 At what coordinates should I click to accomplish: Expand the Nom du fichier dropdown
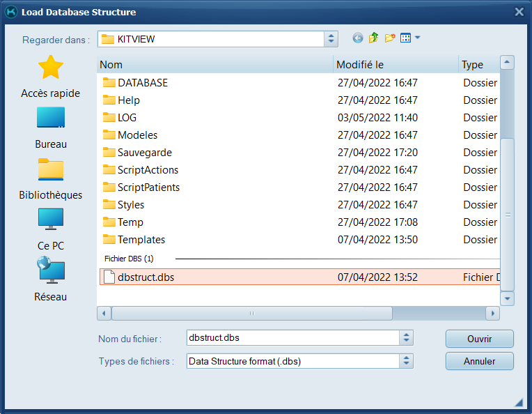tap(407, 337)
